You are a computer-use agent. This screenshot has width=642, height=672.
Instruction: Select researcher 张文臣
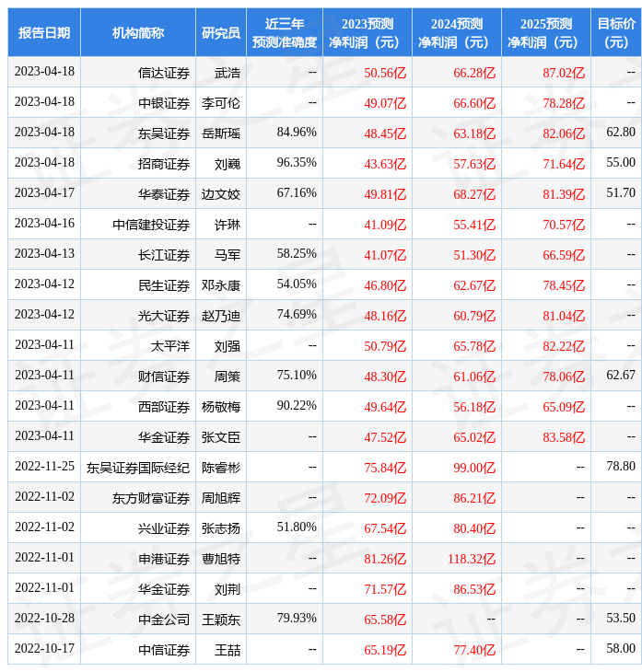[221, 438]
